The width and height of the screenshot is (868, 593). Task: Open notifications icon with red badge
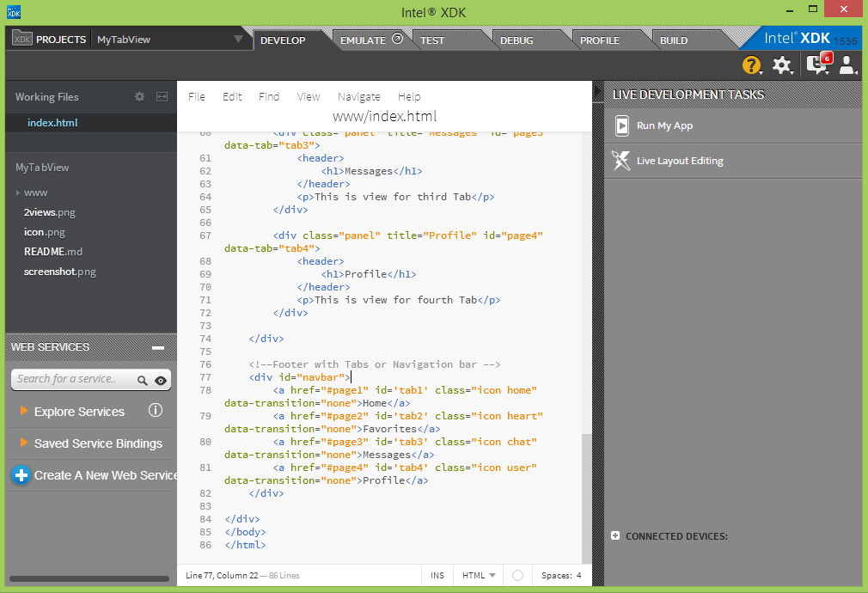pos(818,64)
